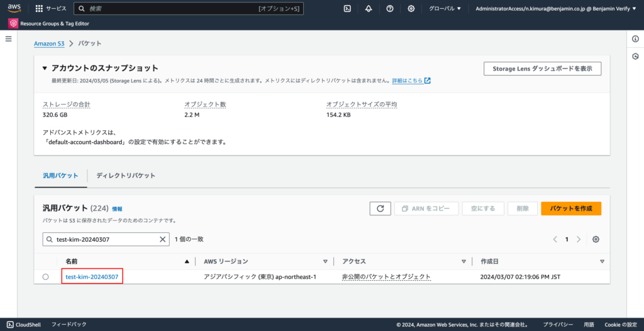Open the サービス grid menu

(50, 8)
